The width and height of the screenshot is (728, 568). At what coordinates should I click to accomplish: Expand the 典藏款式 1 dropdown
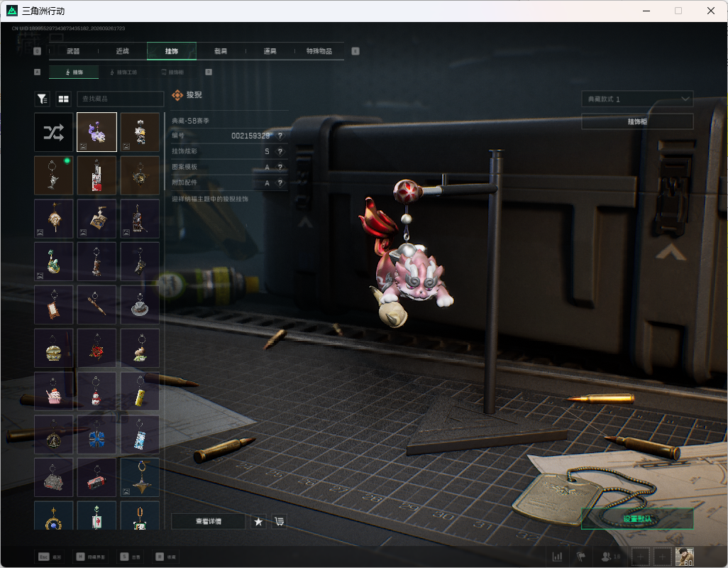point(637,99)
